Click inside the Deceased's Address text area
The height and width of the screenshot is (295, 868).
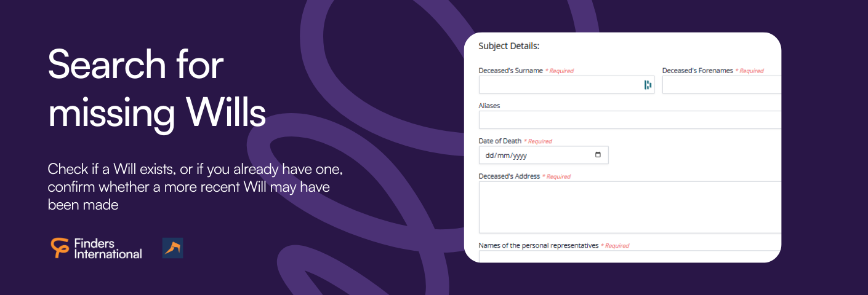(630, 207)
